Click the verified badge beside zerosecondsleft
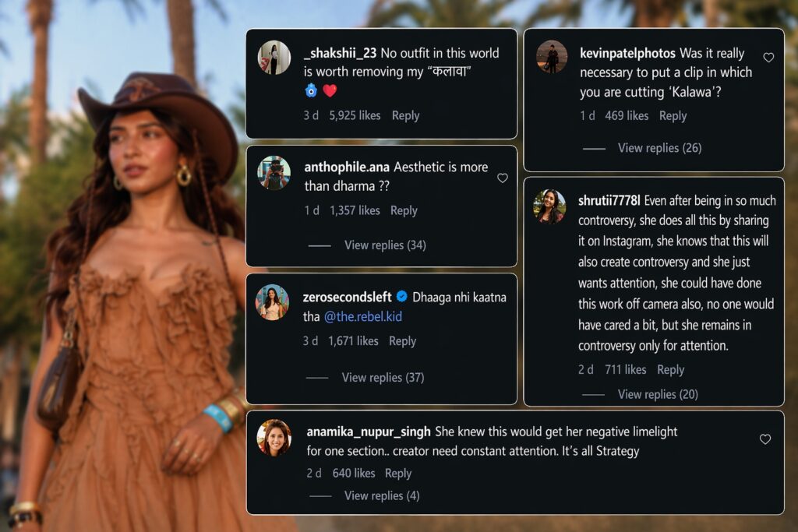Image resolution: width=798 pixels, height=532 pixels. click(x=402, y=297)
